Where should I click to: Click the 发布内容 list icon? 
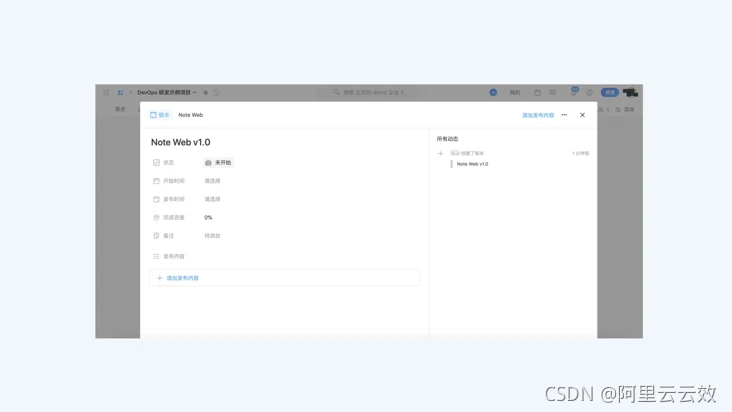coord(156,256)
